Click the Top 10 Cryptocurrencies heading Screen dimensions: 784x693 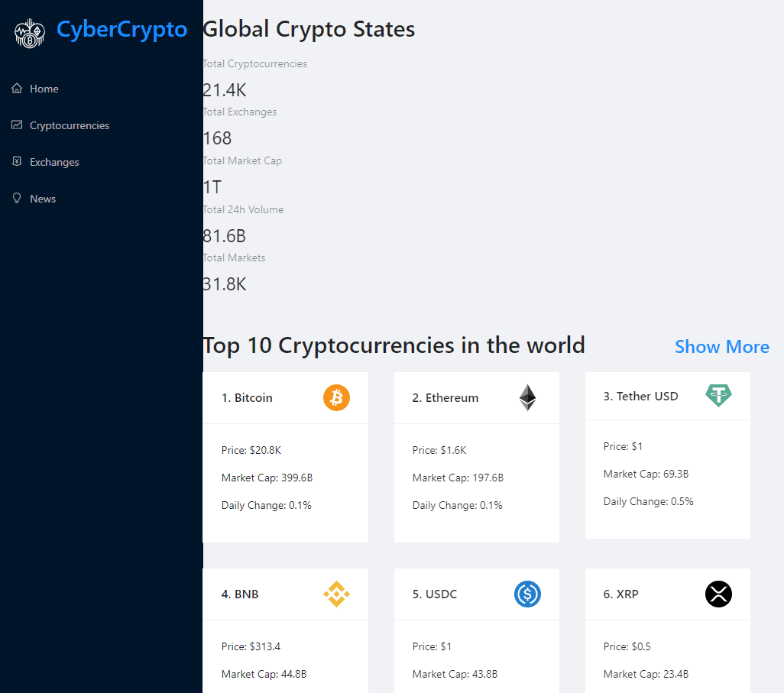click(394, 345)
